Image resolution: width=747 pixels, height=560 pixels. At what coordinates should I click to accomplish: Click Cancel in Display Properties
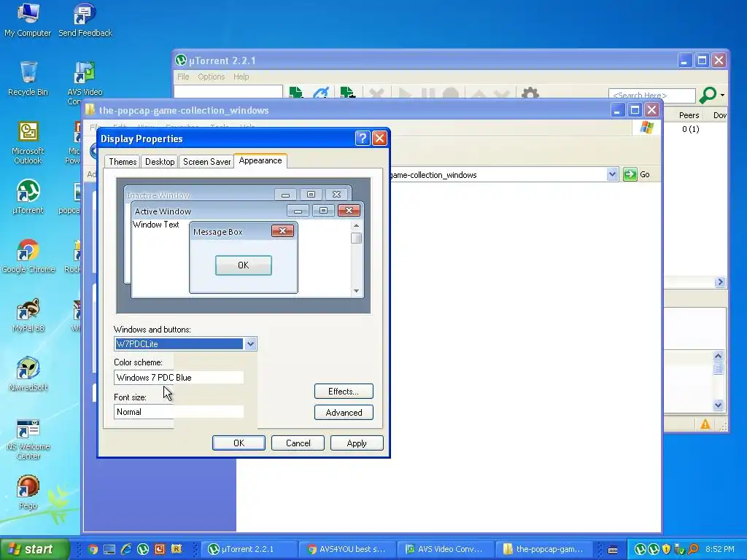[x=298, y=443]
